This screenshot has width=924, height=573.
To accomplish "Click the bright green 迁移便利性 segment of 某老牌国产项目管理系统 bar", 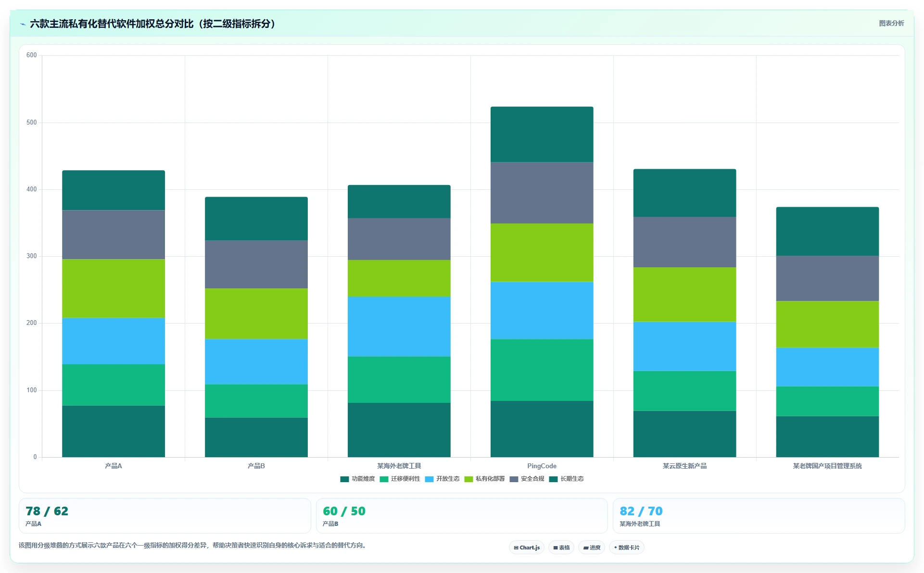I will (828, 401).
